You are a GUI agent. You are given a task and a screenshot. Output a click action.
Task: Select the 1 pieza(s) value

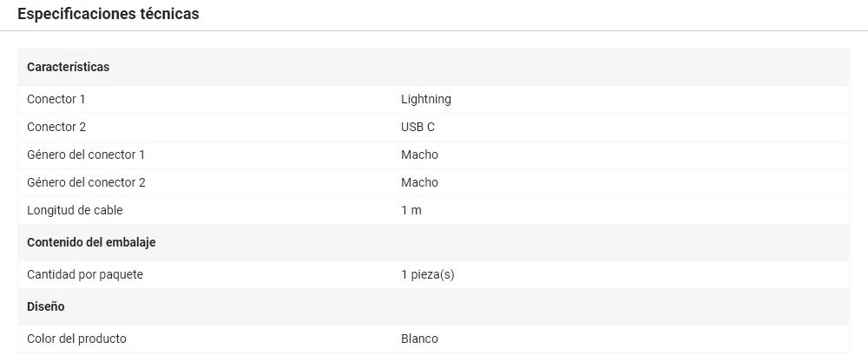click(x=428, y=274)
